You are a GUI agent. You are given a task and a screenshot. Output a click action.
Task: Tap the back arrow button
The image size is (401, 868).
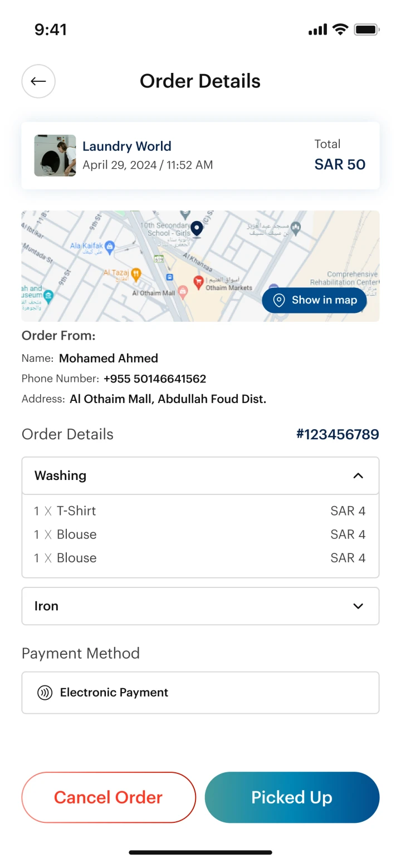point(38,81)
